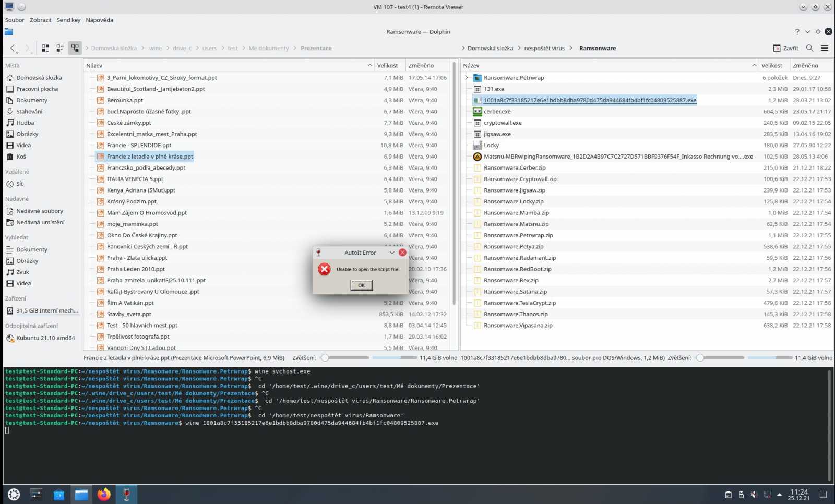
Task: Navigate to .wine breadcrumb
Action: (155, 48)
